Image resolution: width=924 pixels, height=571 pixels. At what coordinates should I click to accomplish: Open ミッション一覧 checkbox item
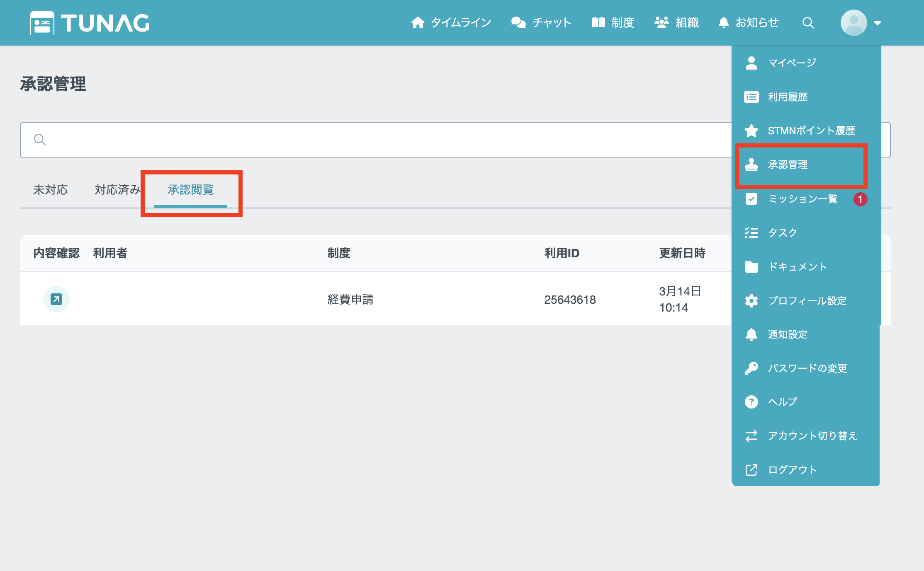(802, 199)
